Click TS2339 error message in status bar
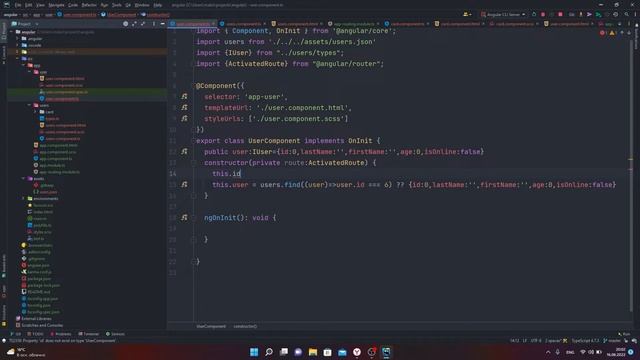Viewport: 640px width, 360px height. pos(62,340)
